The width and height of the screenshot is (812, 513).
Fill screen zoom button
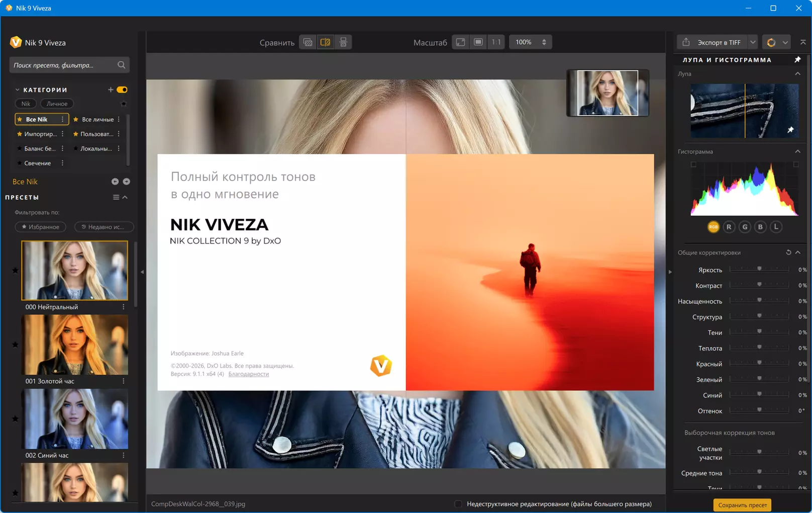coord(478,42)
